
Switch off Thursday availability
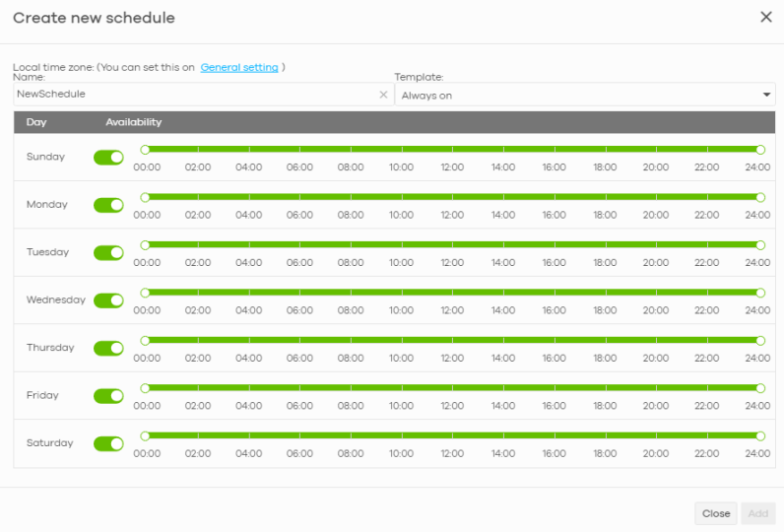[x=108, y=348]
